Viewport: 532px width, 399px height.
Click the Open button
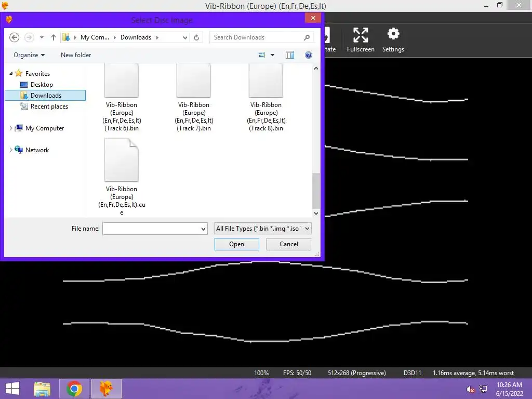pos(237,244)
